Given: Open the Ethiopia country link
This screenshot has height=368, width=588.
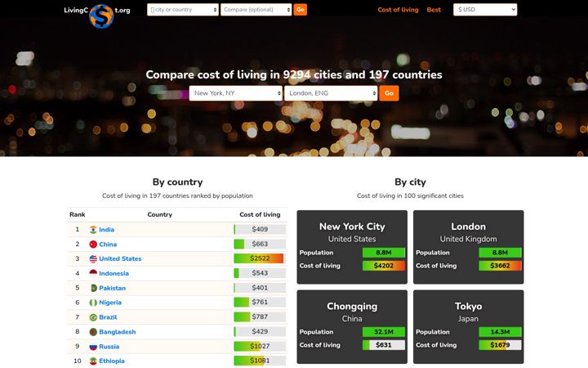Looking at the screenshot, I should coord(111,361).
